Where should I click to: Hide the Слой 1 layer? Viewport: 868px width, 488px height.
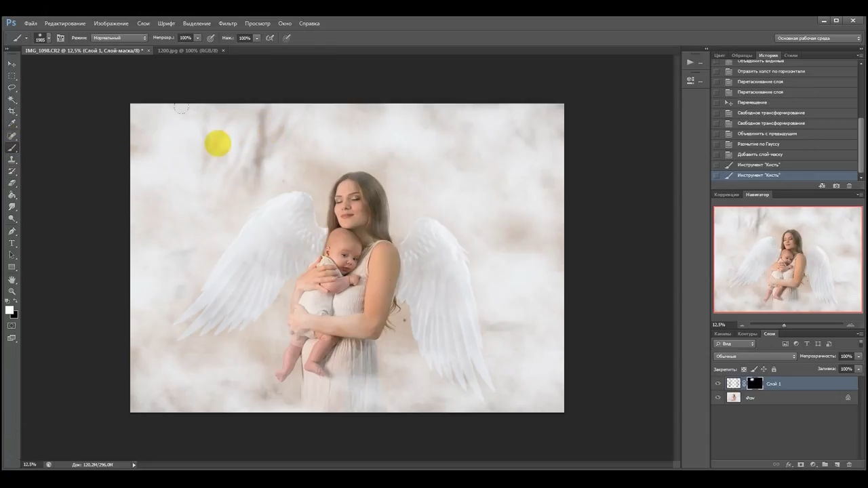pyautogui.click(x=718, y=384)
